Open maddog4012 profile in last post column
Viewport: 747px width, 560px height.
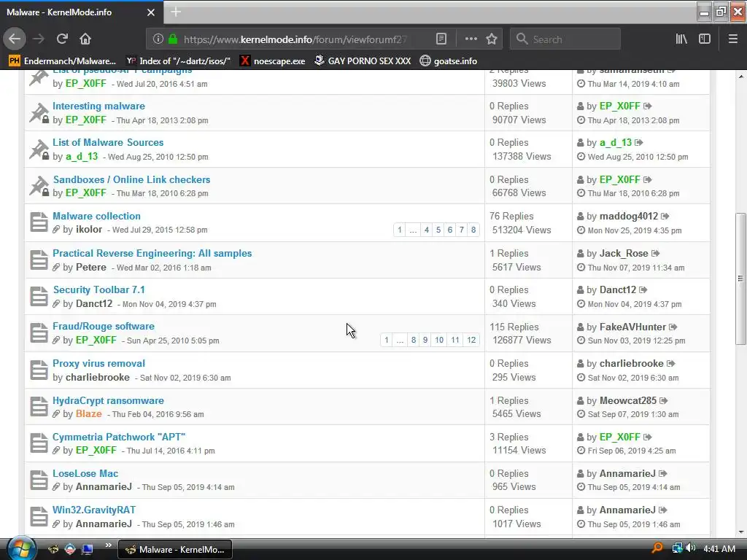(x=628, y=216)
